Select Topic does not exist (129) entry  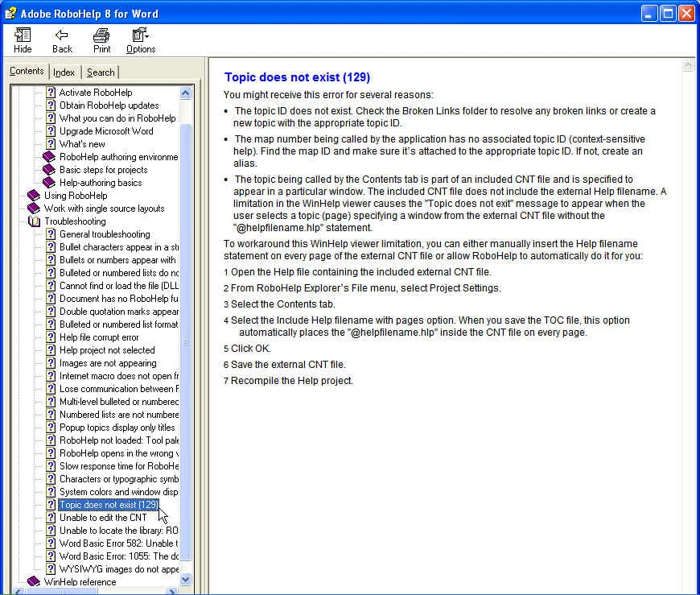coord(109,505)
